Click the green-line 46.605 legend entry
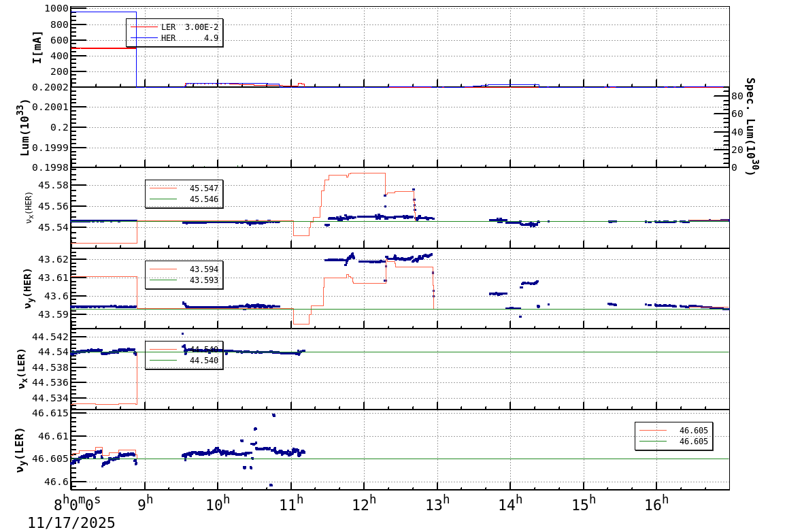This screenshot has height=532, width=785. [674, 442]
